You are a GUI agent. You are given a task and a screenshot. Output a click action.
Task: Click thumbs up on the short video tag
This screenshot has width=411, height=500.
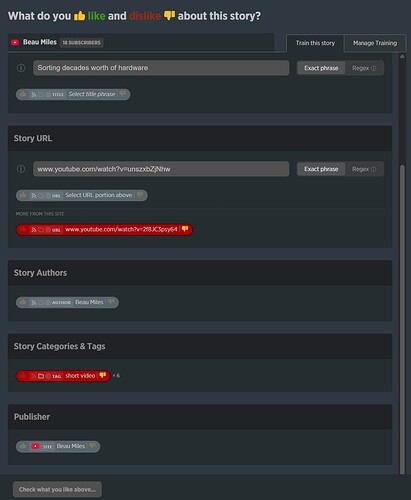(x=23, y=376)
